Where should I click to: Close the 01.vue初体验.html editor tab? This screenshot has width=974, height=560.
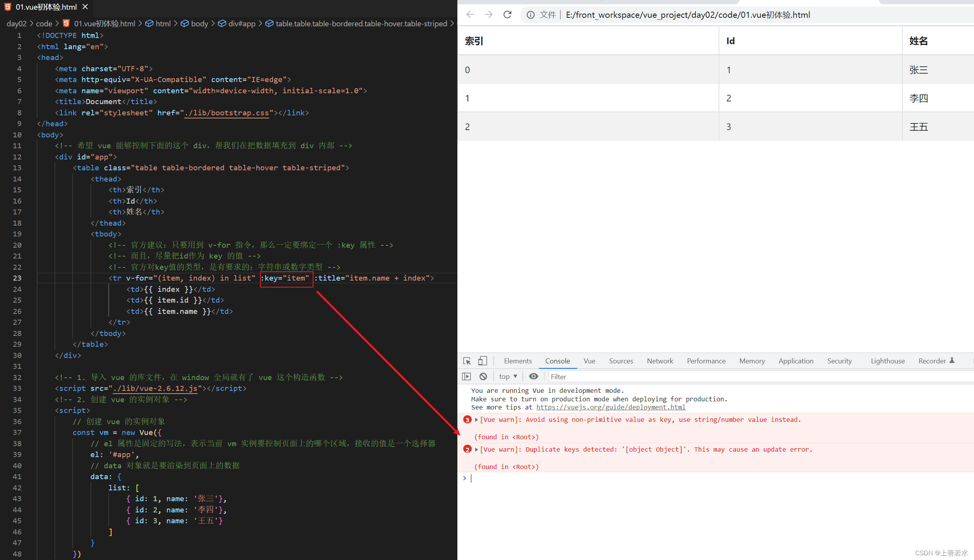(85, 7)
